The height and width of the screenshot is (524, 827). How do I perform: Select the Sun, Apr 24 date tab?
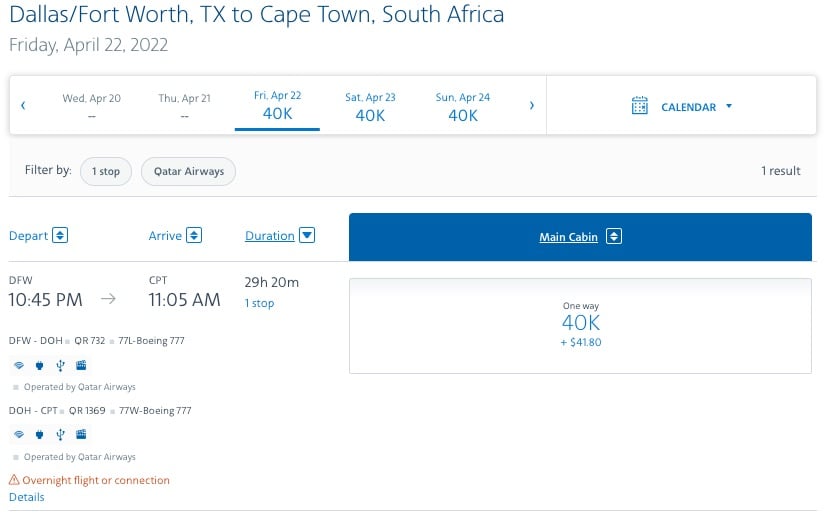[463, 107]
